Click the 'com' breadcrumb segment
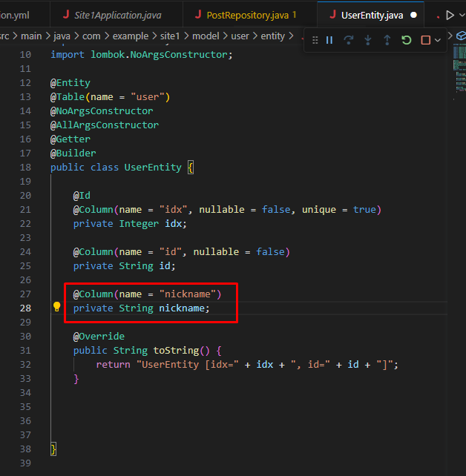 (x=91, y=36)
